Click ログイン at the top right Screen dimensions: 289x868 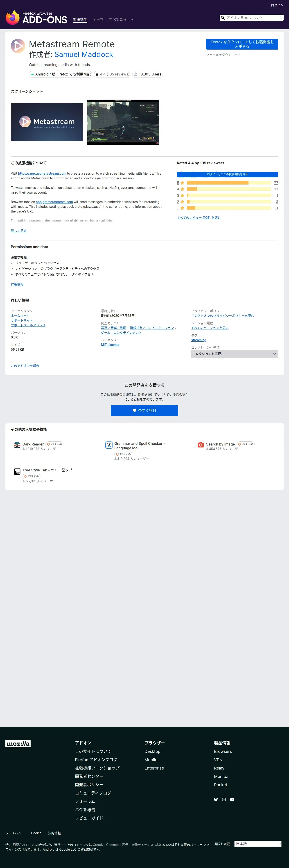pyautogui.click(x=277, y=5)
